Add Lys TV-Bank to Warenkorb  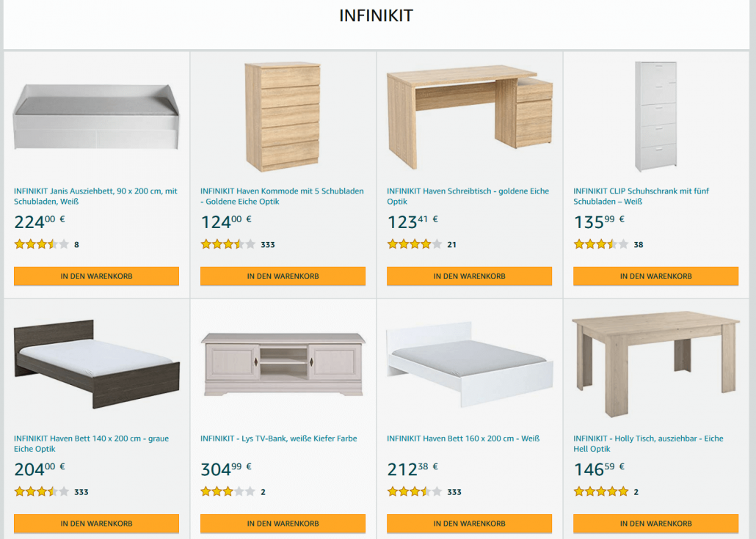click(x=283, y=524)
